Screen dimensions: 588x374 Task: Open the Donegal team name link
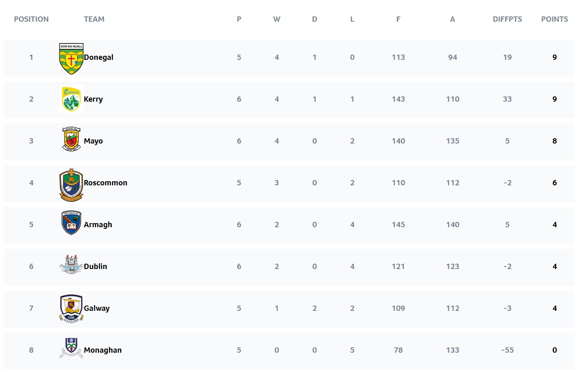[x=98, y=57]
